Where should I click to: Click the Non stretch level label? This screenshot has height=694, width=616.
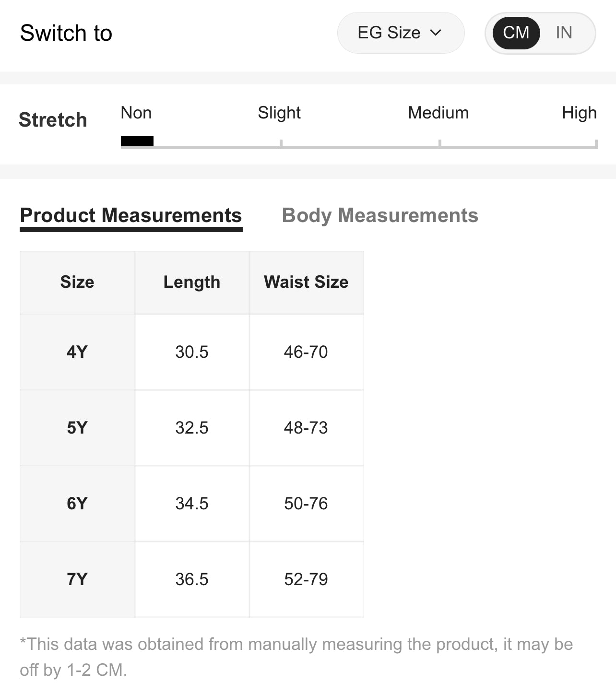(136, 113)
